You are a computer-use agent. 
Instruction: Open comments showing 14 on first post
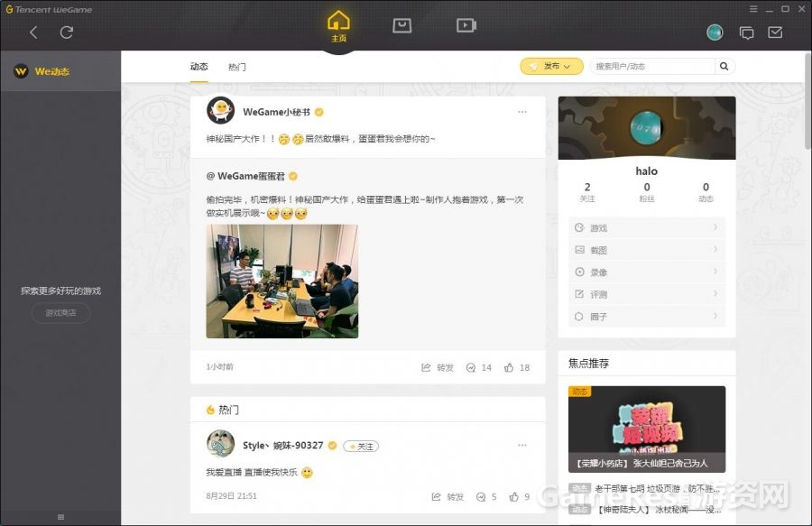point(479,367)
